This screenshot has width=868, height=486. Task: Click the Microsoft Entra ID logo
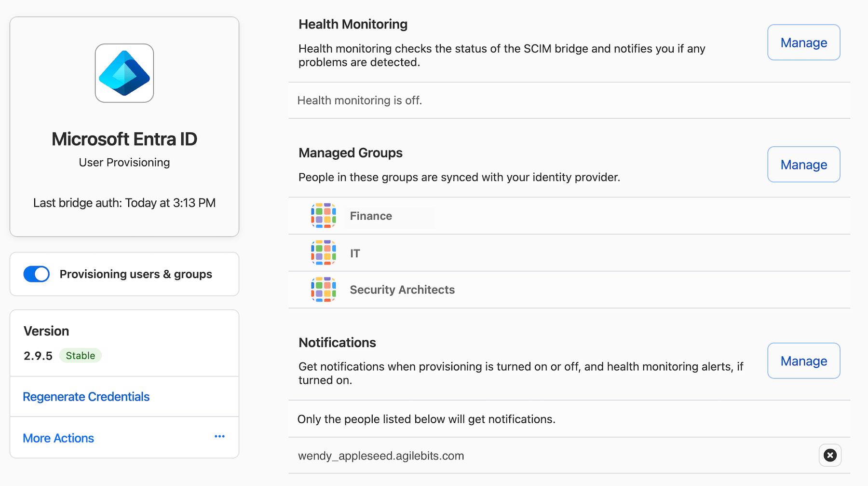click(124, 73)
